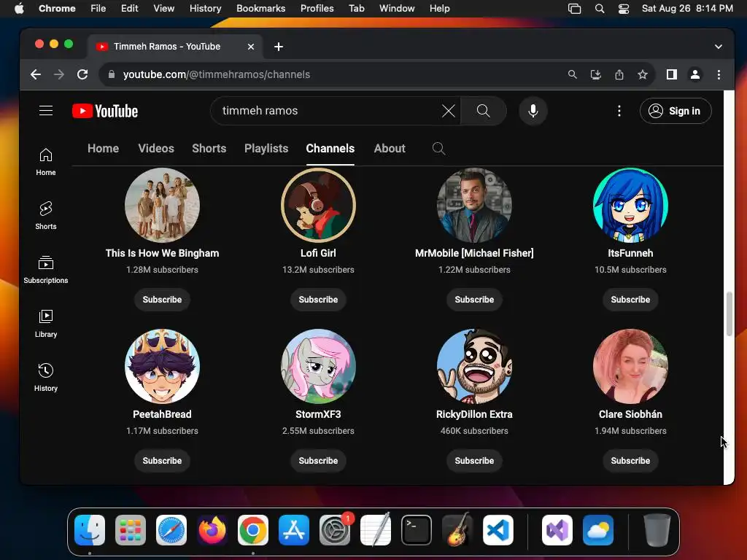Open Visual Studio Code from the Dock
The width and height of the screenshot is (747, 560).
498,530
